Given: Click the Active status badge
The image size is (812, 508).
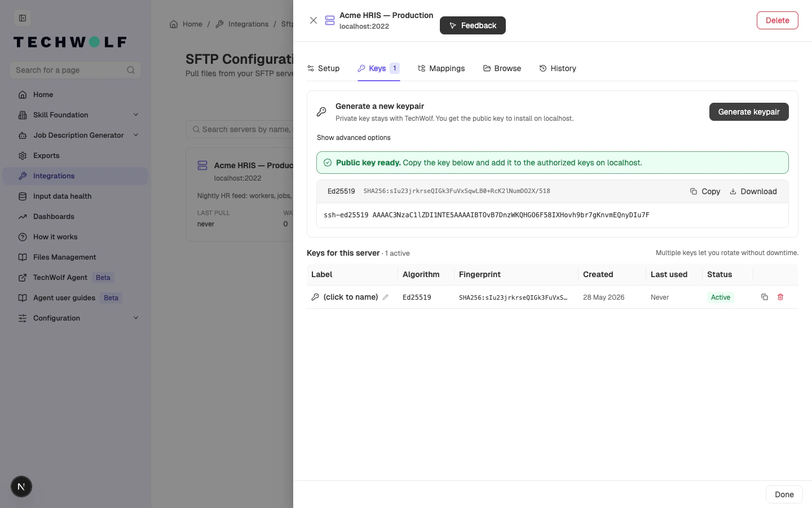Looking at the screenshot, I should [x=720, y=297].
